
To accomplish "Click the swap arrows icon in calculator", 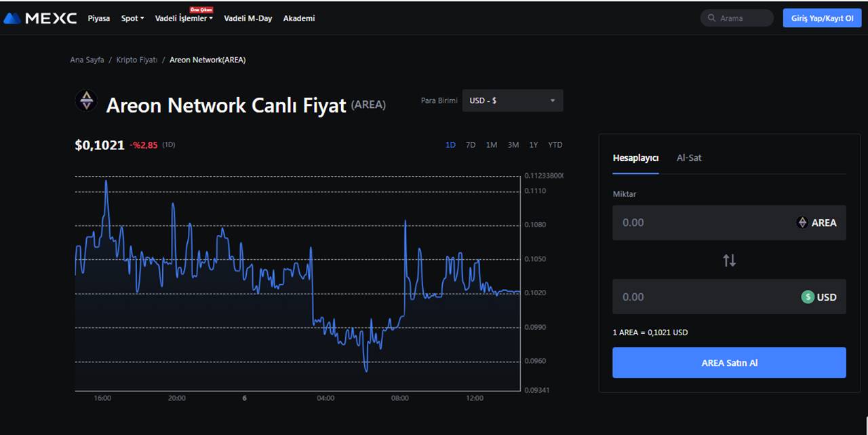I will coord(729,260).
